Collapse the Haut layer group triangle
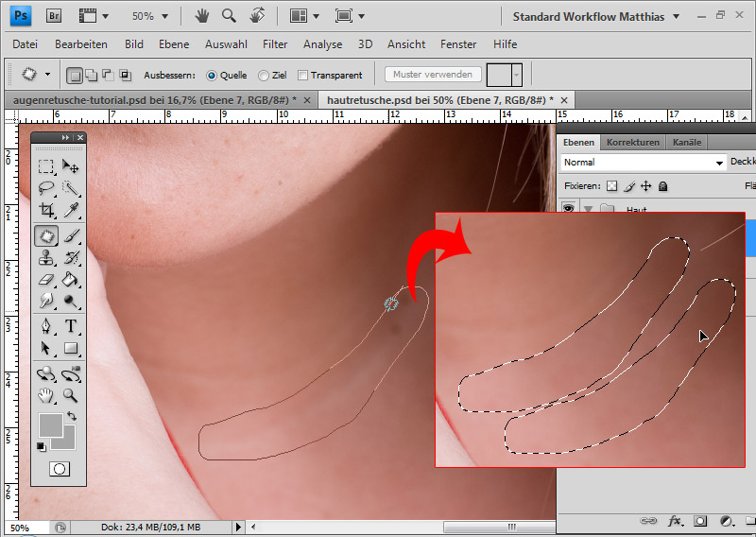The width and height of the screenshot is (756, 537). tap(588, 209)
